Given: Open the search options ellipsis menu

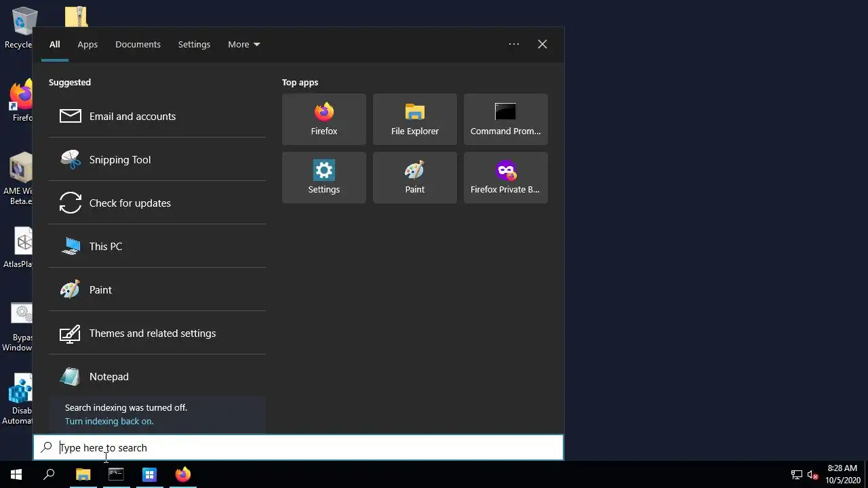Looking at the screenshot, I should [514, 44].
